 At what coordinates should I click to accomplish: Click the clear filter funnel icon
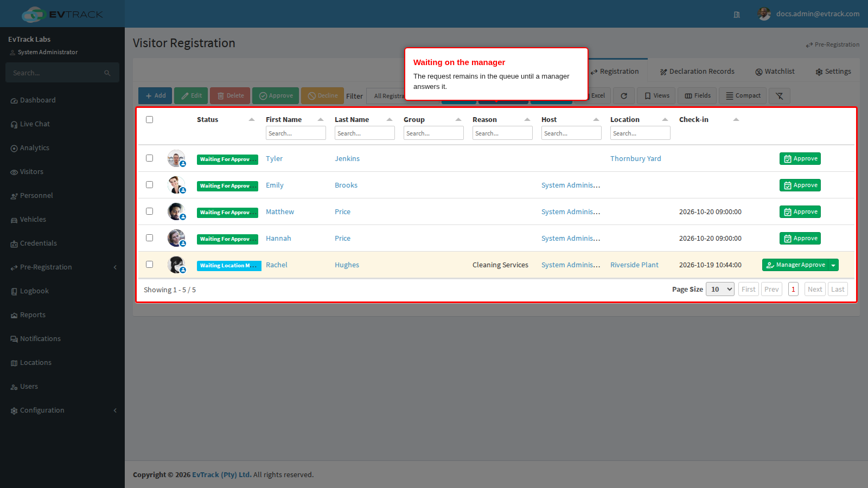click(780, 96)
